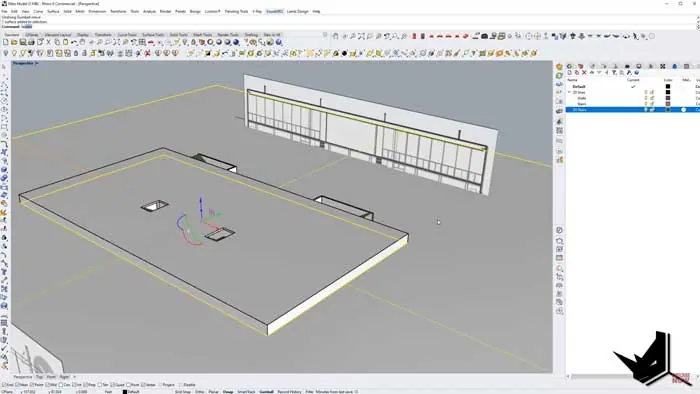Enable the Project osnap checkbox

[x=160, y=385]
